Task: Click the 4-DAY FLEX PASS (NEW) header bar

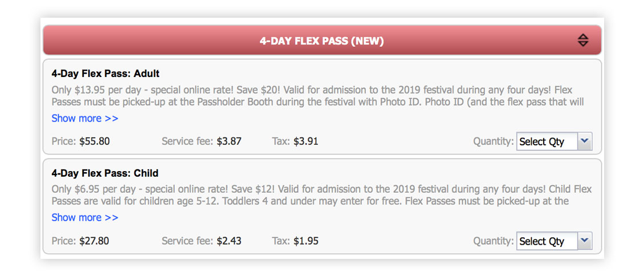Action: pos(322,40)
